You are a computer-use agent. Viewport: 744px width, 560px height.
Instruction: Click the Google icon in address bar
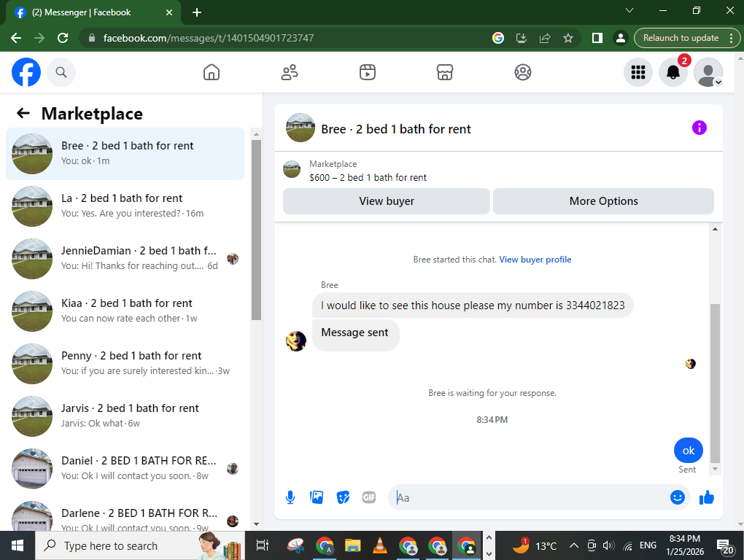pyautogui.click(x=497, y=38)
